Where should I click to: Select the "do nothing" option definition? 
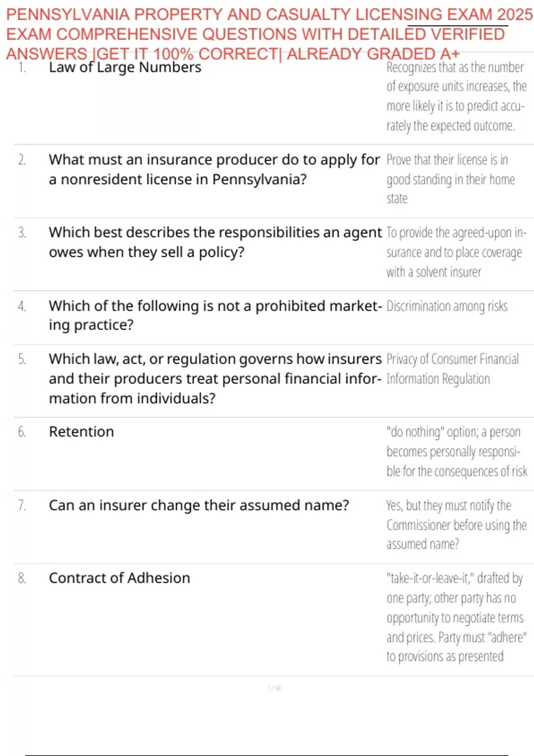pos(456,451)
